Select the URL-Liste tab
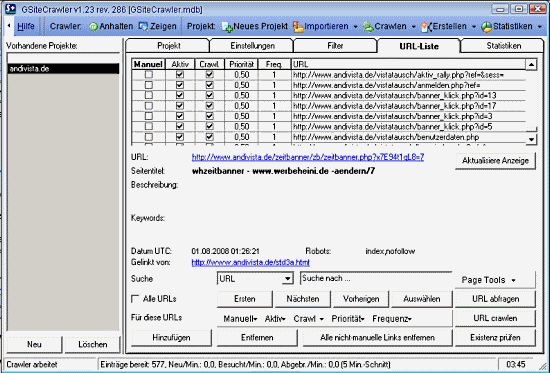 [419, 46]
